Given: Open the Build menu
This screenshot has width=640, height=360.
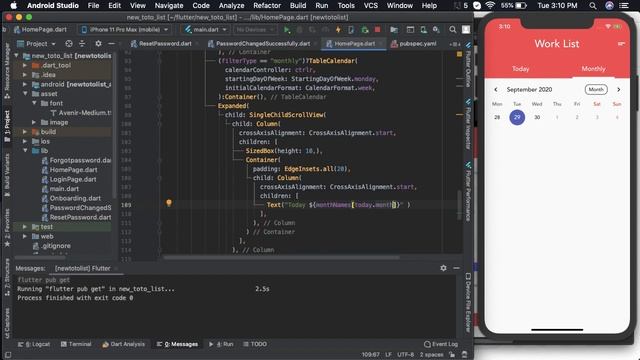Looking at the screenshot, I should tap(298, 6).
